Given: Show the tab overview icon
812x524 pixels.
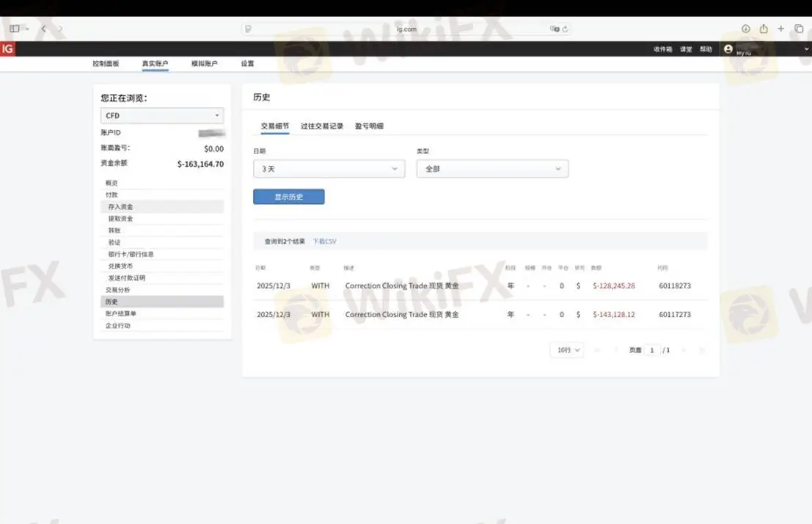Looking at the screenshot, I should click(x=799, y=29).
